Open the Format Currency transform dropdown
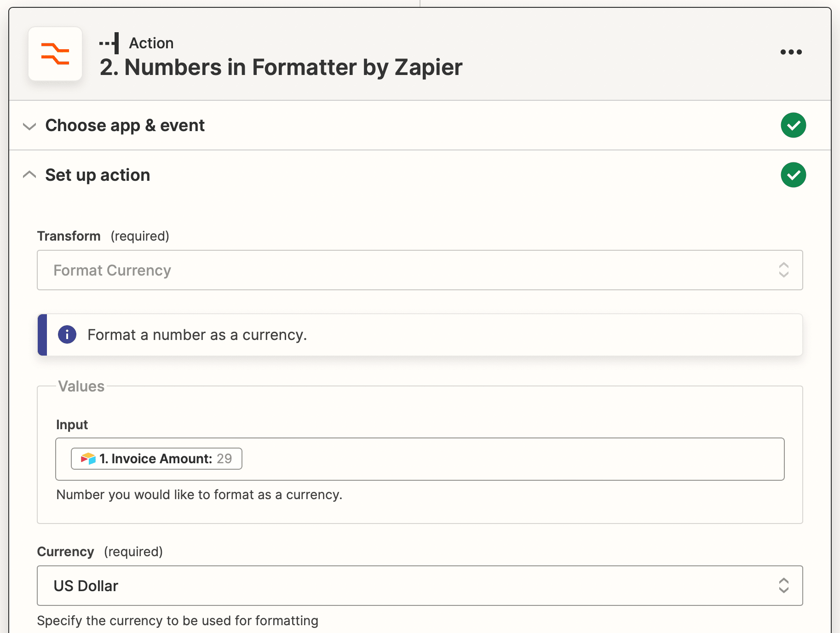This screenshot has height=633, width=840. pyautogui.click(x=405, y=270)
